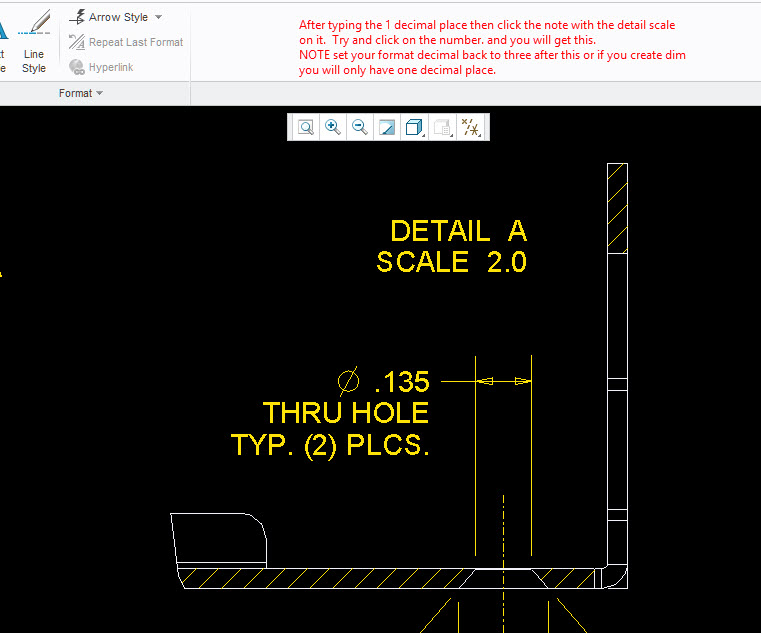Click the Zoom In magnifier icon
The image size is (761, 633).
333,128
